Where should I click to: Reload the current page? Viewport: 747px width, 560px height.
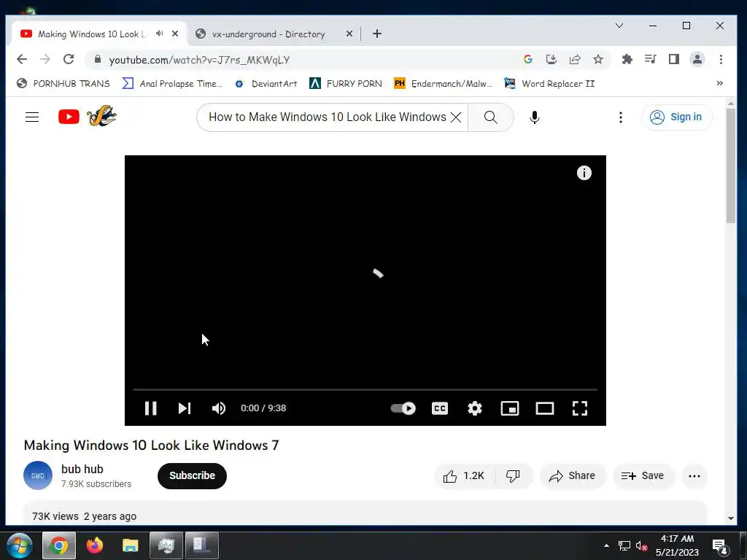point(69,59)
